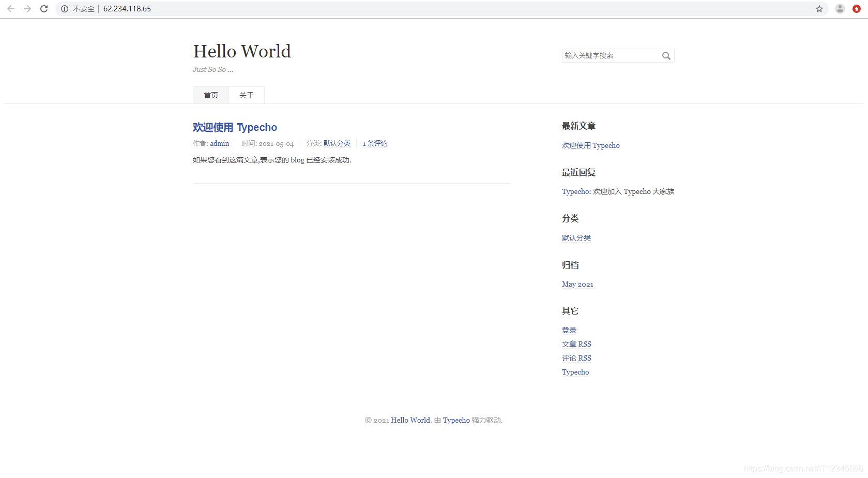868x478 pixels.
Task: Click the 其它 sidebar heading
Action: [x=570, y=311]
